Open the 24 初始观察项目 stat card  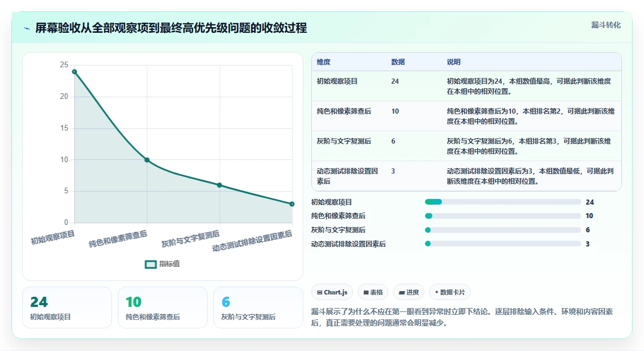[x=67, y=307]
